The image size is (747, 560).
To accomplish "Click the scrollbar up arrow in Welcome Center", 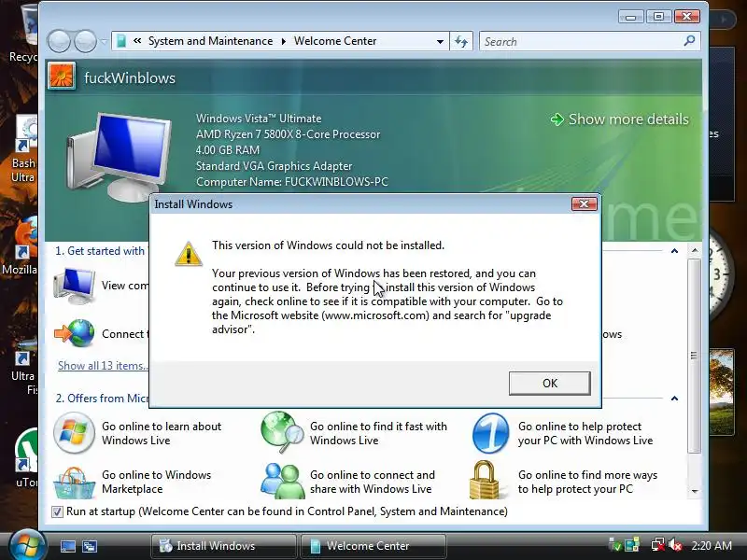I will coord(695,250).
